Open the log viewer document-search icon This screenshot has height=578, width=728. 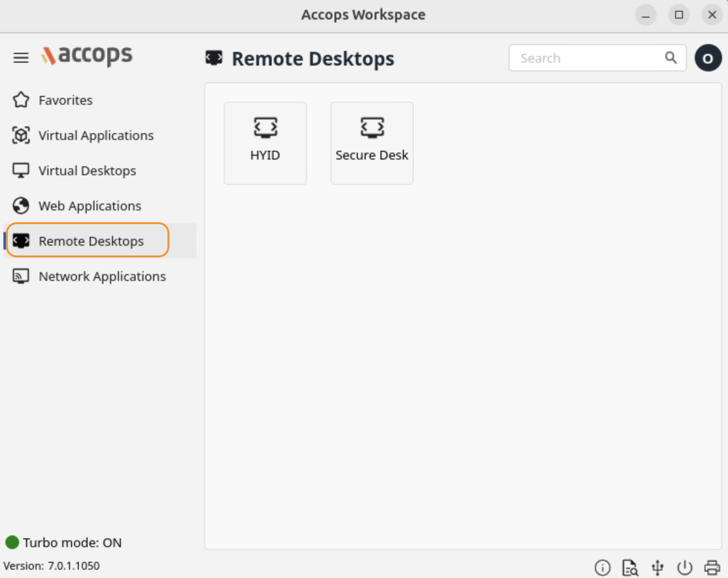pos(630,568)
